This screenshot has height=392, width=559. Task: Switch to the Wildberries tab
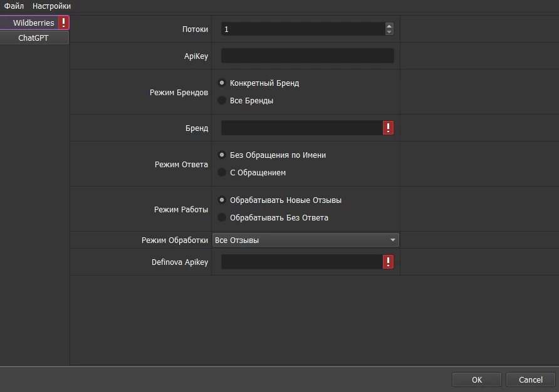coord(34,23)
